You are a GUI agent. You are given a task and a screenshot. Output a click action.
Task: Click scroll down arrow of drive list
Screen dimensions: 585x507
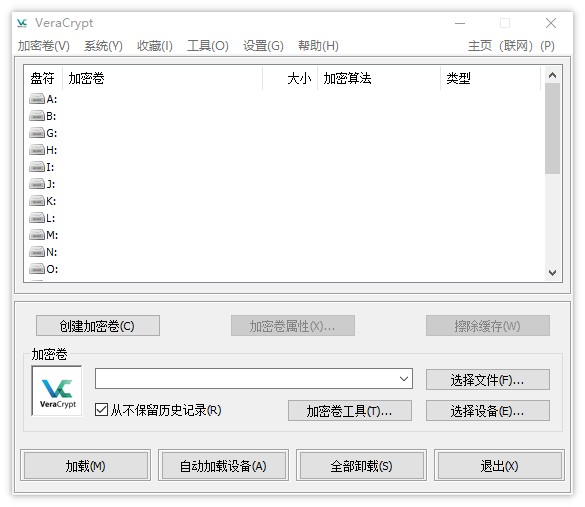click(553, 273)
